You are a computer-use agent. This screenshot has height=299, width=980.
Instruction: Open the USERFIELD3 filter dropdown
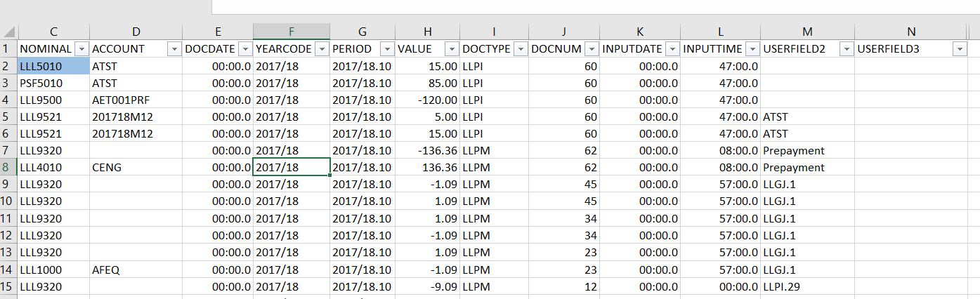pos(960,49)
